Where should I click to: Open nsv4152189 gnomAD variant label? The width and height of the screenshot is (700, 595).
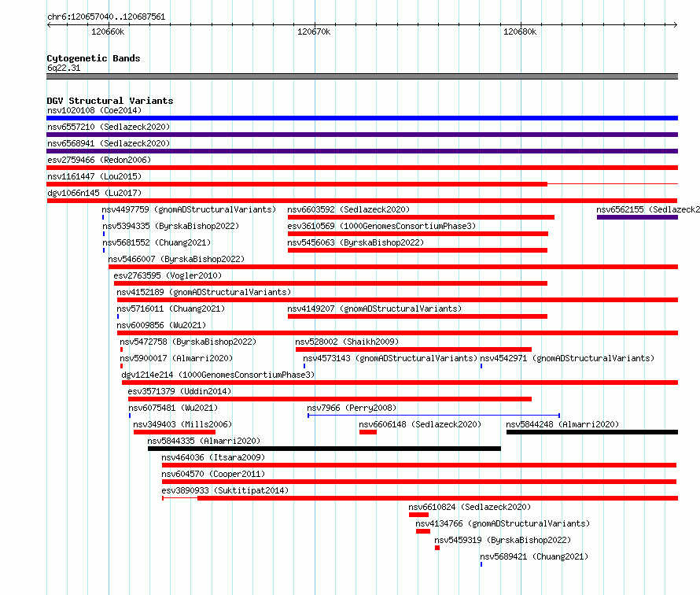[x=204, y=292]
